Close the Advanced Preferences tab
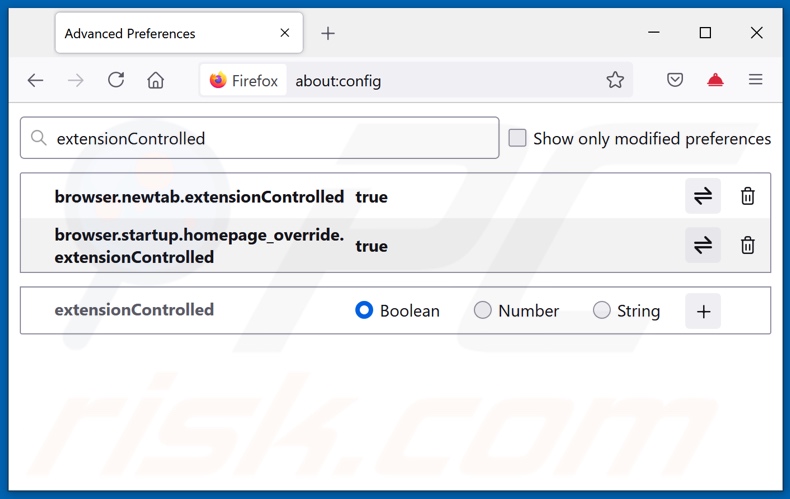 285,33
